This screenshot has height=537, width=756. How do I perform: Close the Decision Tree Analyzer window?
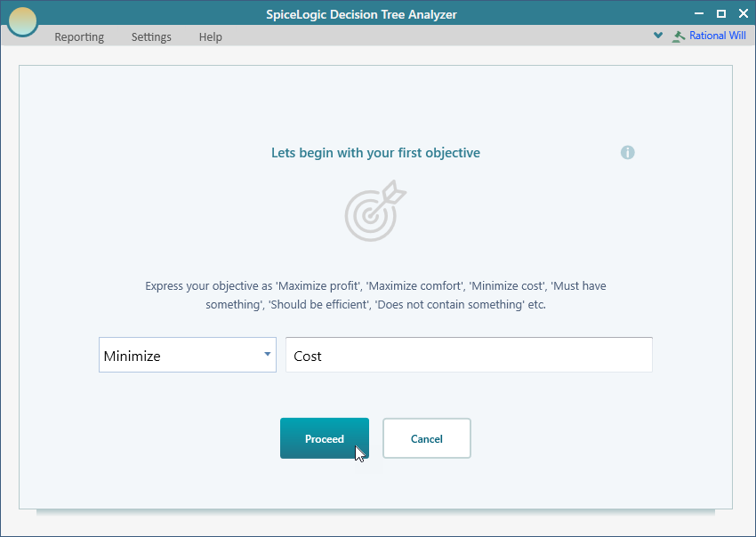[743, 13]
